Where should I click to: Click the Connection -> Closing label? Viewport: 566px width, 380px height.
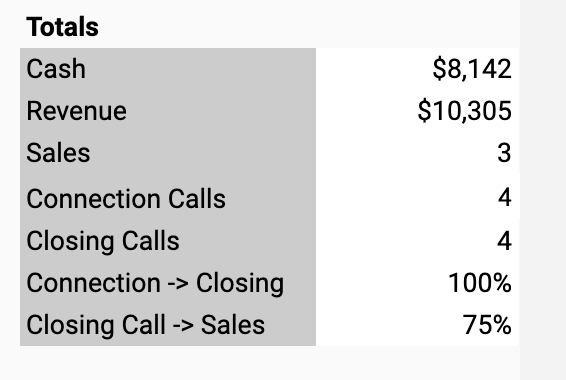tap(155, 283)
